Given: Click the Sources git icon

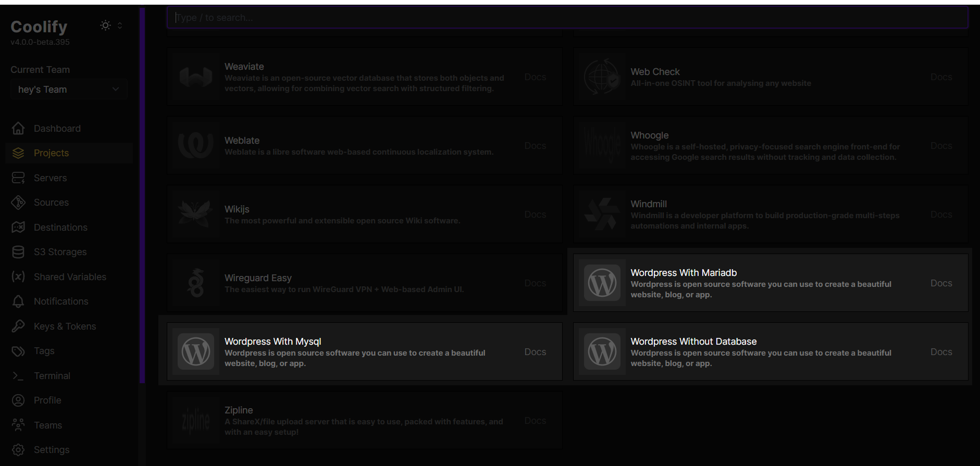Looking at the screenshot, I should click(x=18, y=203).
